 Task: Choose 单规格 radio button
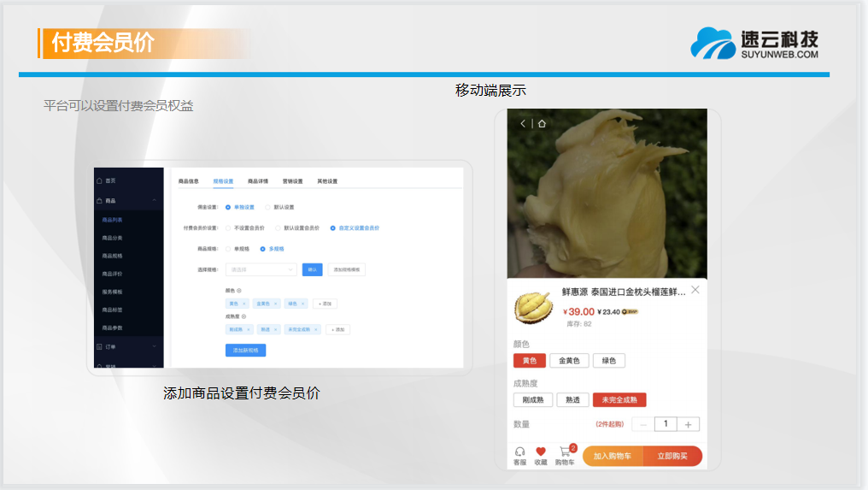228,249
